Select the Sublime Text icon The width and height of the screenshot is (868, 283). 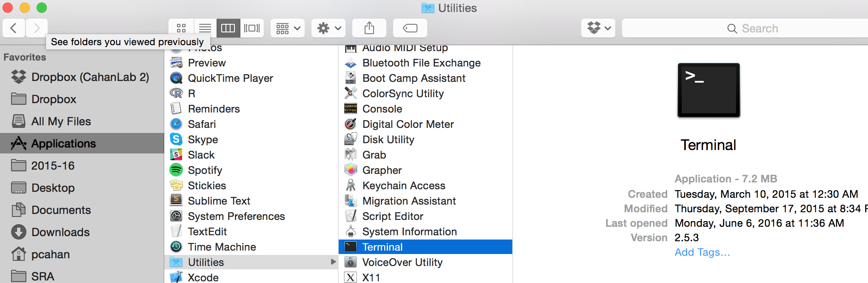click(x=176, y=201)
